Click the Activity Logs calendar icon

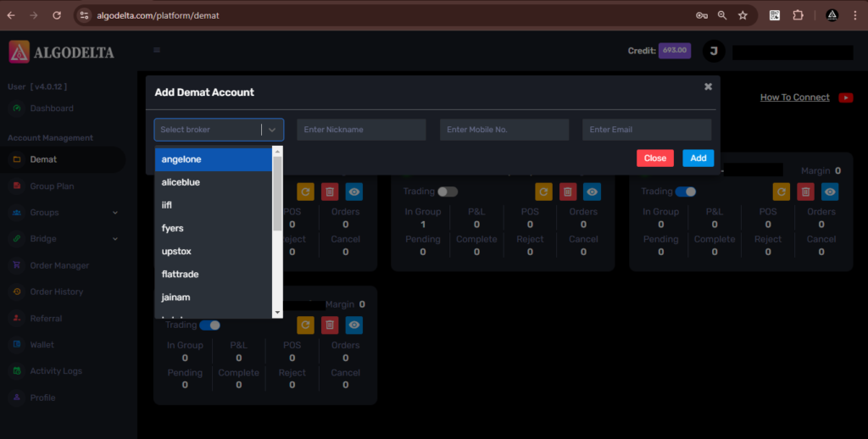pos(17,371)
